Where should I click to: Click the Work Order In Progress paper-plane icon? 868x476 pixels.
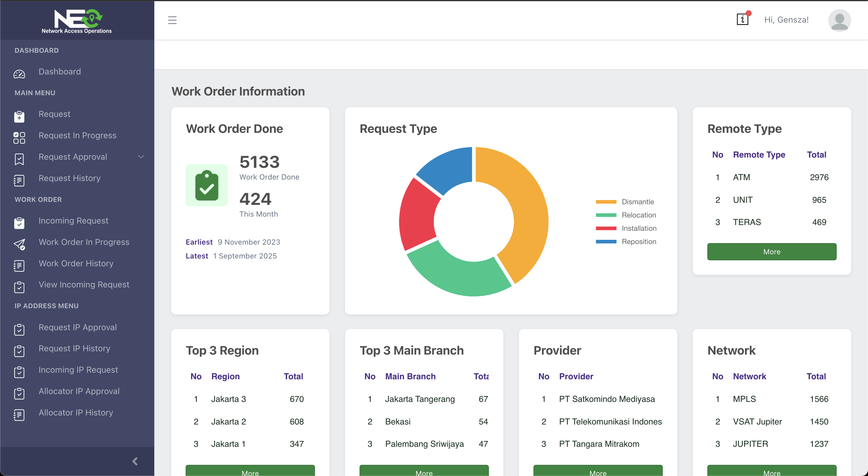(19, 244)
